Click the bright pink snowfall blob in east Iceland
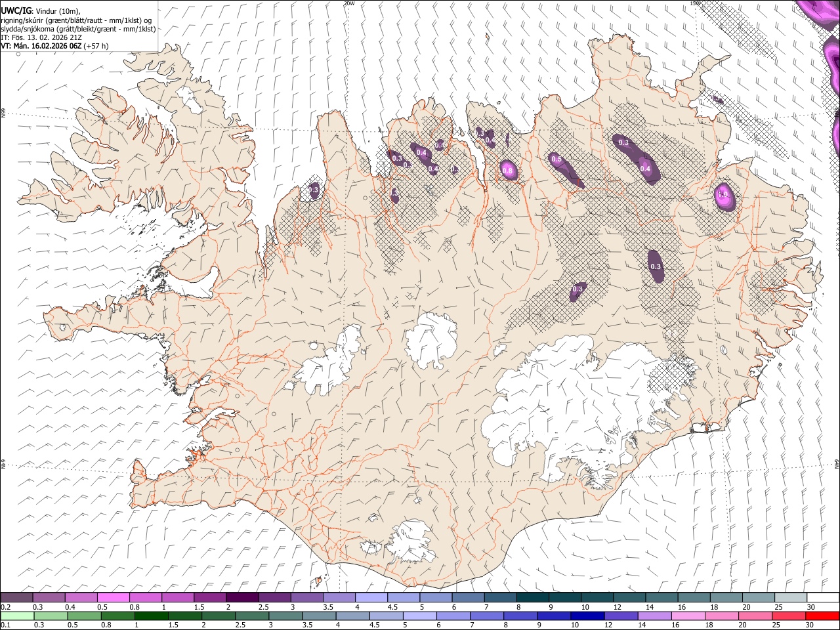 pyautogui.click(x=724, y=196)
